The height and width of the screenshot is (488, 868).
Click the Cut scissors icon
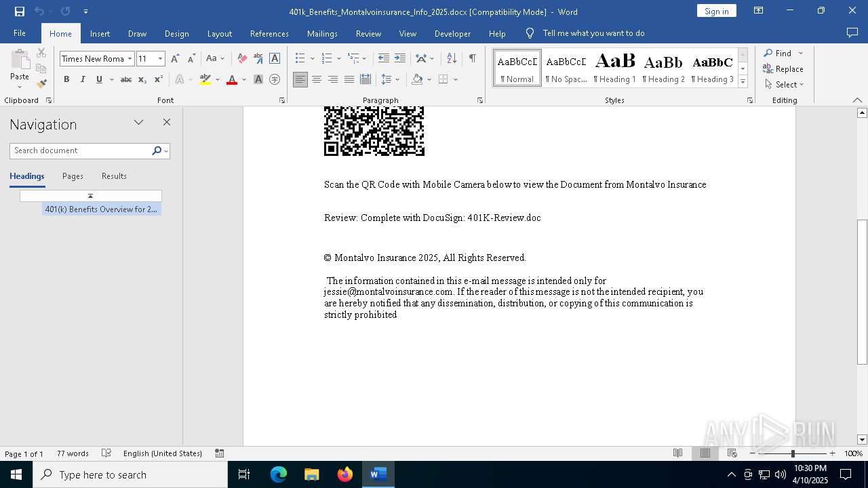[41, 53]
